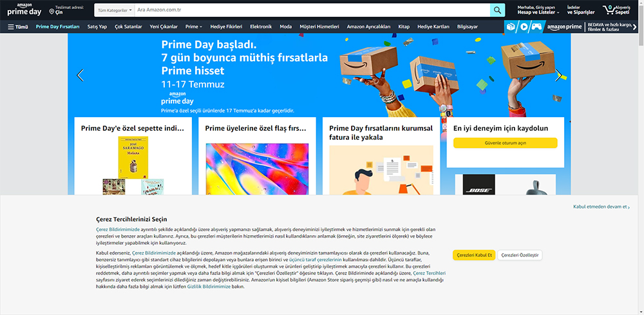Viewport: 644px width, 315px height.
Task: Click the corporate invoice illustration image
Action: pos(381,170)
